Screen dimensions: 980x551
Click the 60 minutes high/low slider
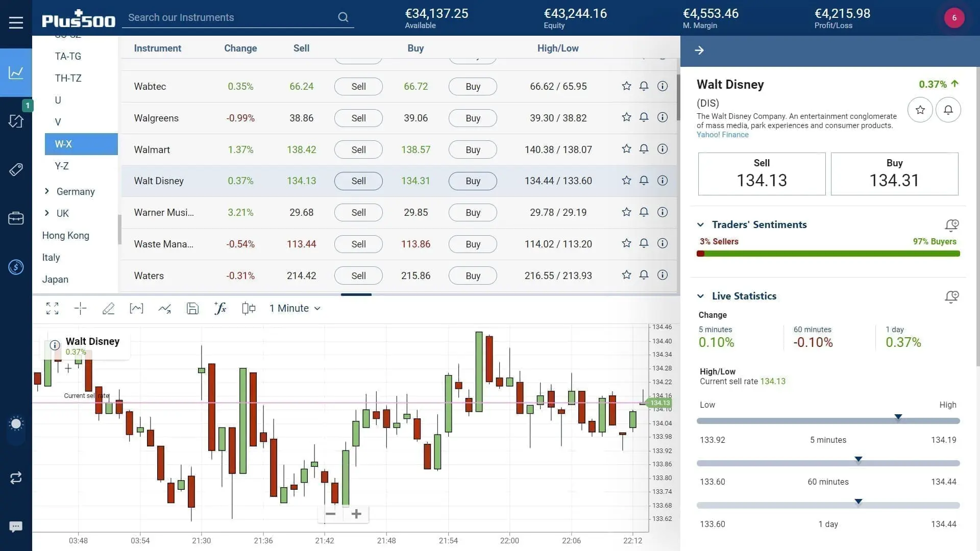coord(828,463)
